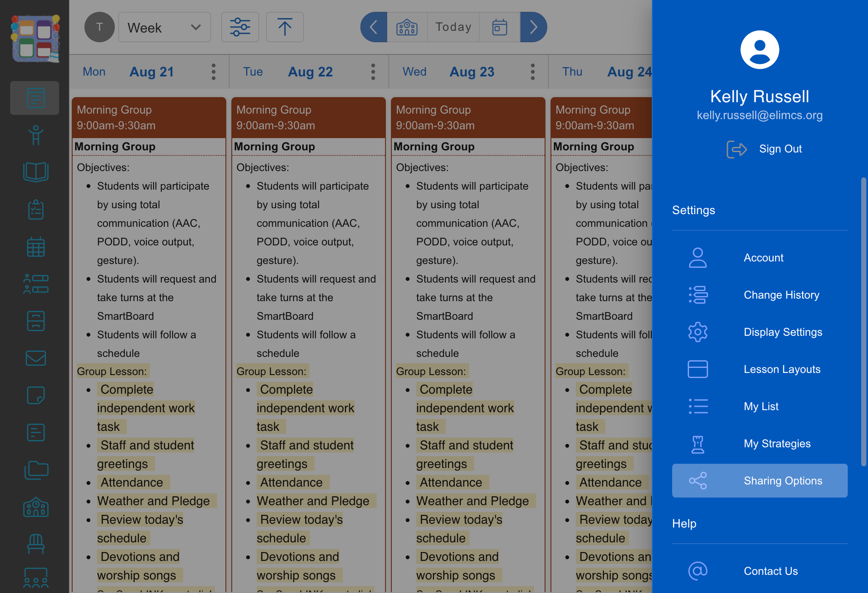Jump to Today in the navigator
Screen dimensions: 868x593
pos(453,27)
